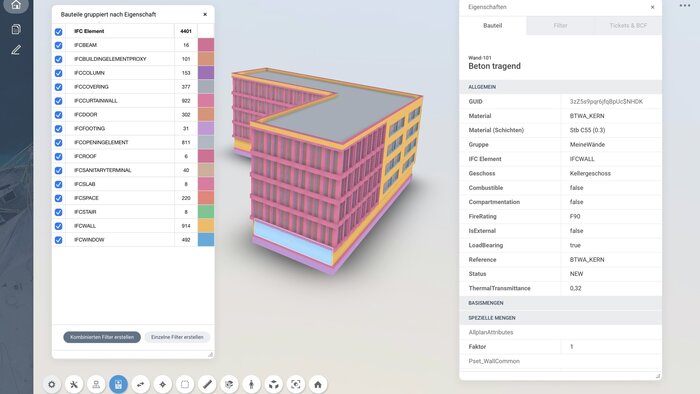Click the purple IFCCOLUMN color swatch
The height and width of the screenshot is (394, 700).
coord(206,73)
